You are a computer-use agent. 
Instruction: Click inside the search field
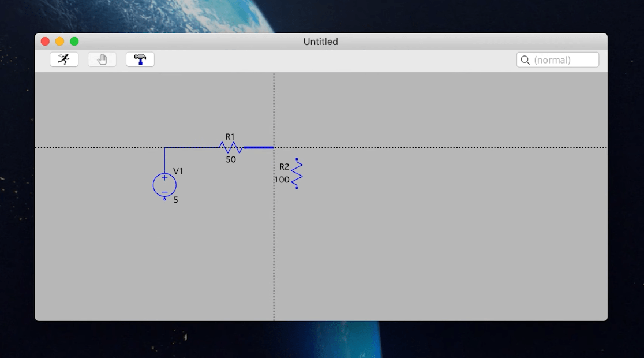coord(557,59)
